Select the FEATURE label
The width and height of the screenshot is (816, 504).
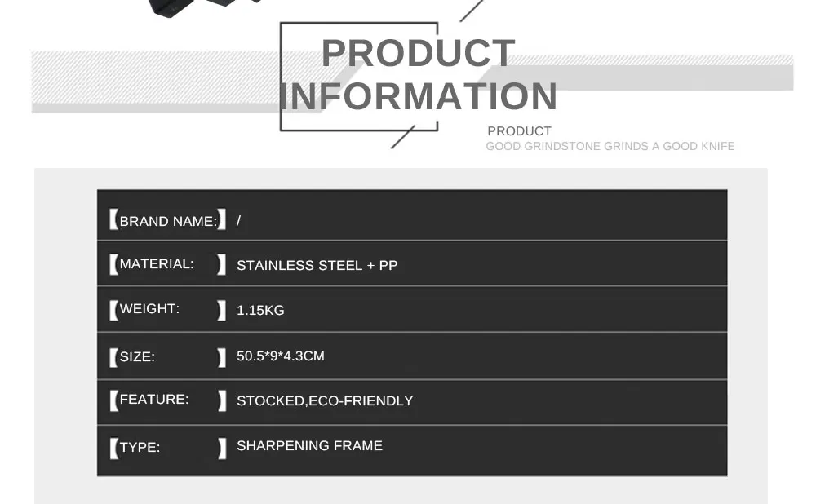click(x=154, y=399)
